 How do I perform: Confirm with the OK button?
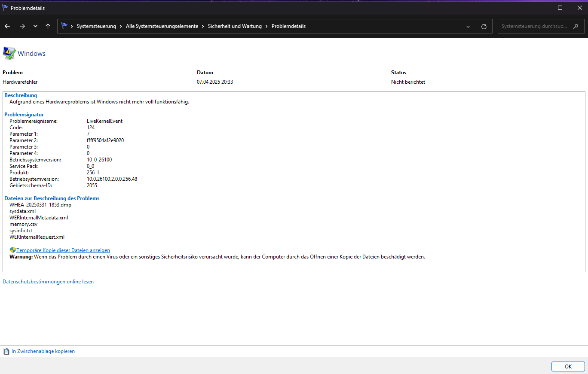568,366
